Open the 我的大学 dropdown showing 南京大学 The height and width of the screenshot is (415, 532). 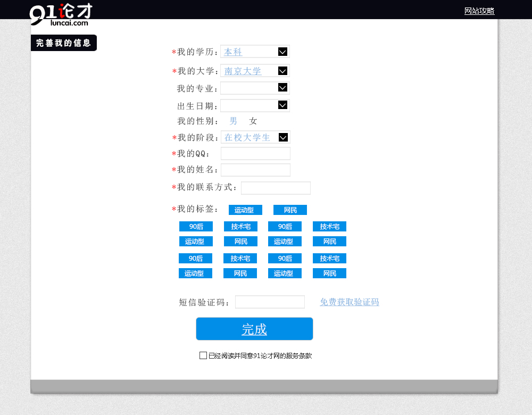pos(282,71)
